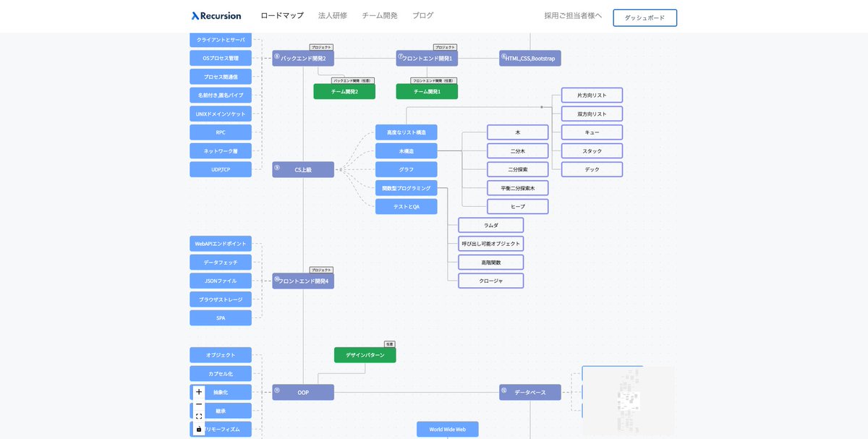Click the 関数型プログラミング topic
868x439 pixels.
tap(407, 188)
